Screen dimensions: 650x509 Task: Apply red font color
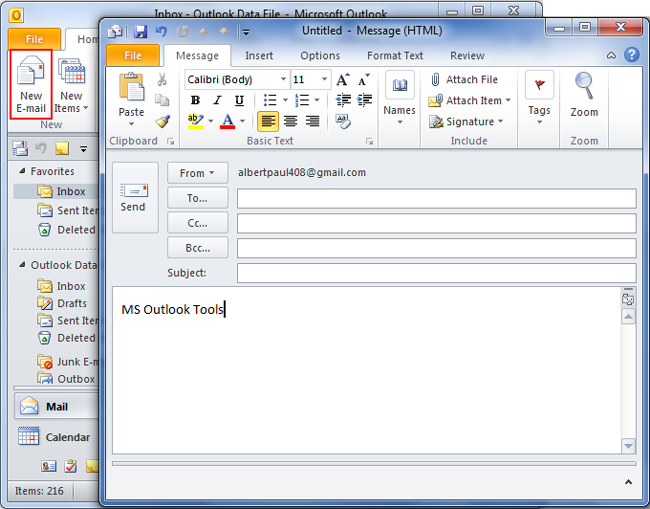pyautogui.click(x=228, y=121)
